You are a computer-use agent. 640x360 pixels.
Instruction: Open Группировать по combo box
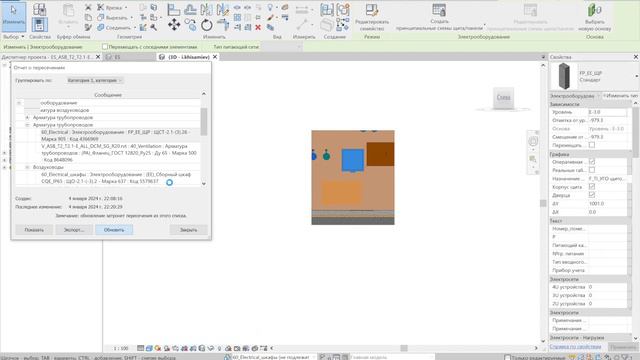point(95,80)
